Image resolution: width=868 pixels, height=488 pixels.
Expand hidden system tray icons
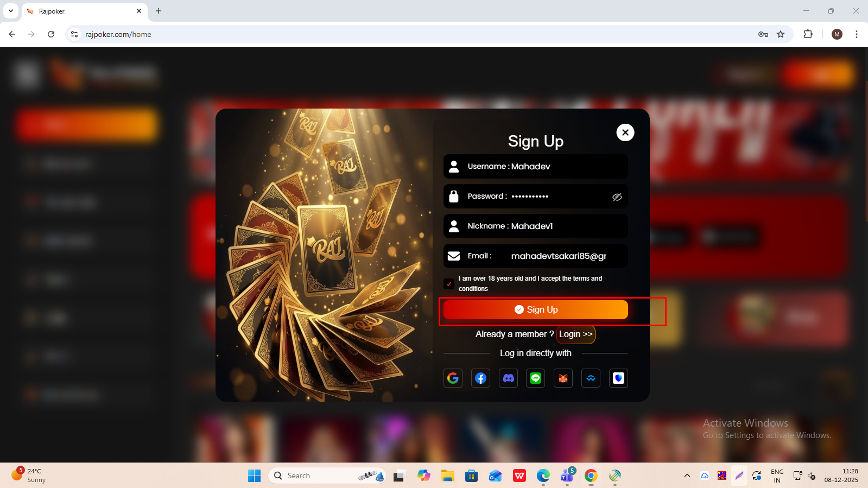(x=687, y=476)
